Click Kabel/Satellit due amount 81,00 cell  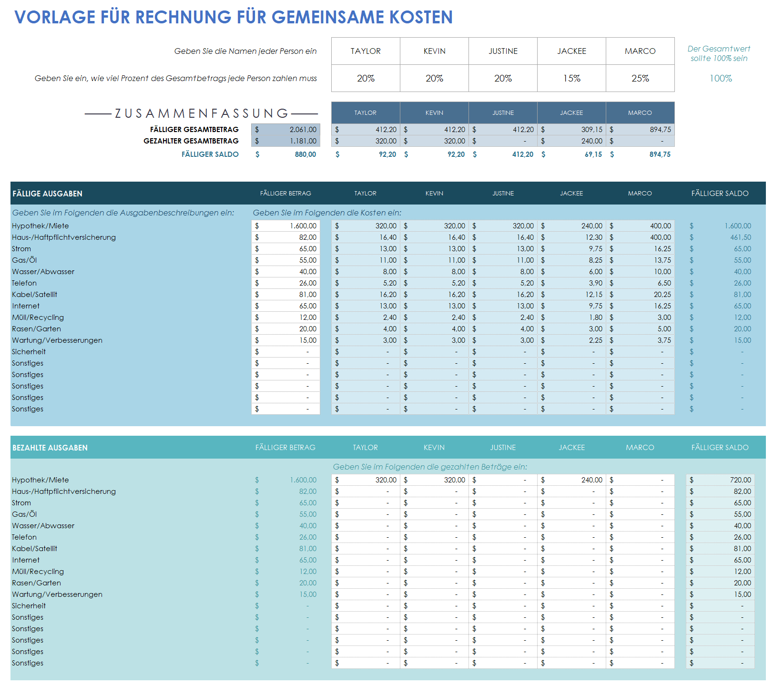[285, 295]
